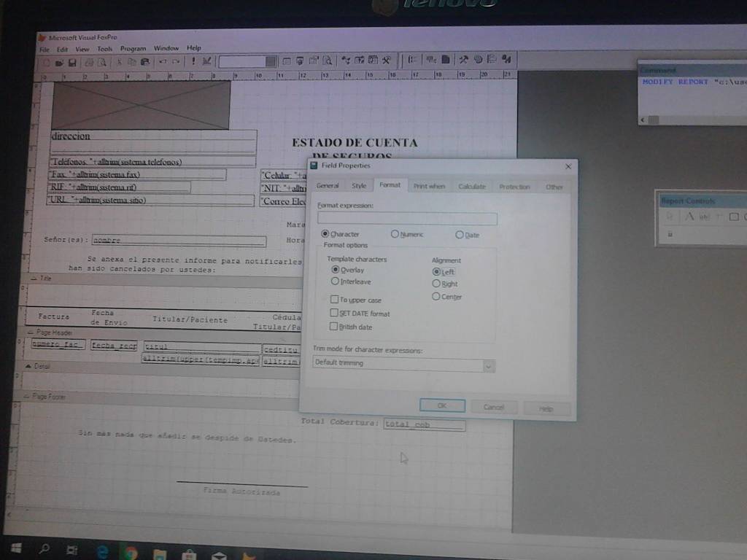747x560 pixels.
Task: Click the Data Session window toolbar icon
Action: coord(300,61)
